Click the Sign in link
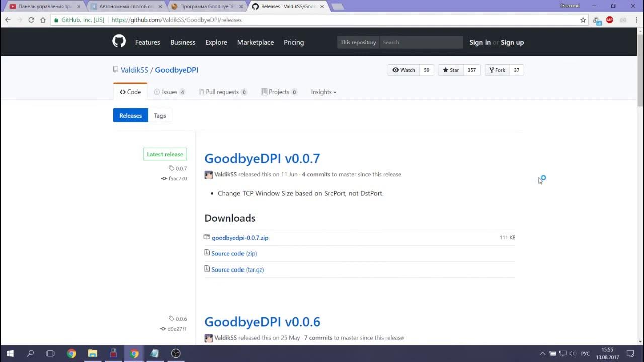The height and width of the screenshot is (362, 644). point(480,42)
